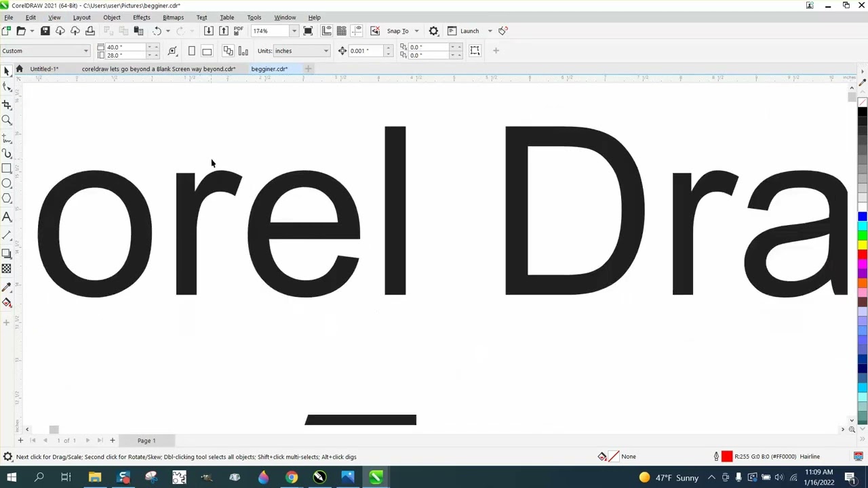Edit the nudge distance 0.001 field
Screen dimensions: 868x488
[x=366, y=51]
